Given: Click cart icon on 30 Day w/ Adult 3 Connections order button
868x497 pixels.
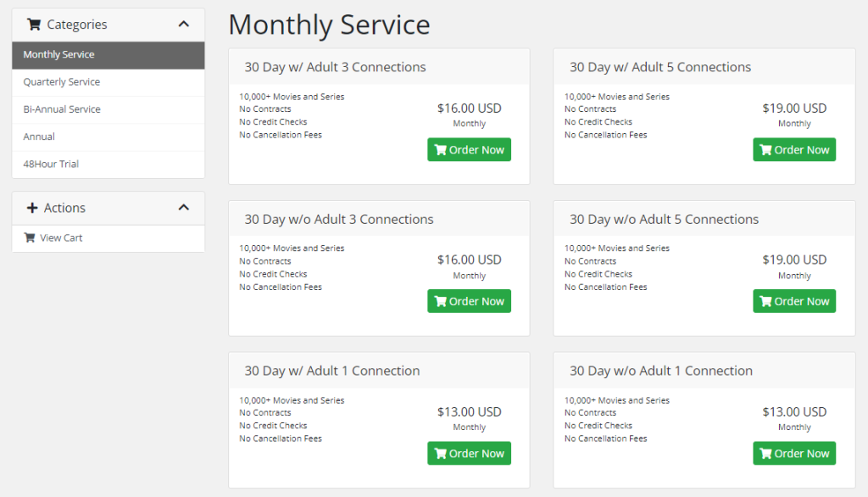Looking at the screenshot, I should [440, 150].
